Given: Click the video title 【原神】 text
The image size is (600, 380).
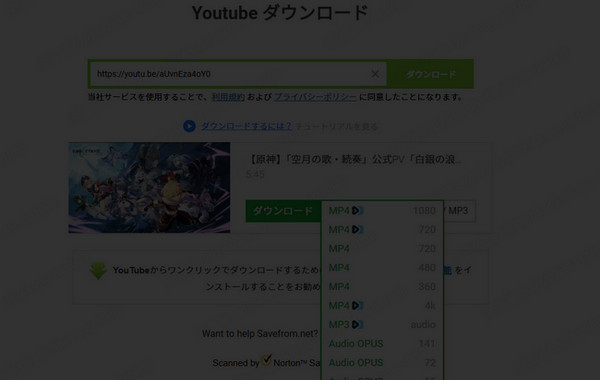Looking at the screenshot, I should [x=354, y=159].
